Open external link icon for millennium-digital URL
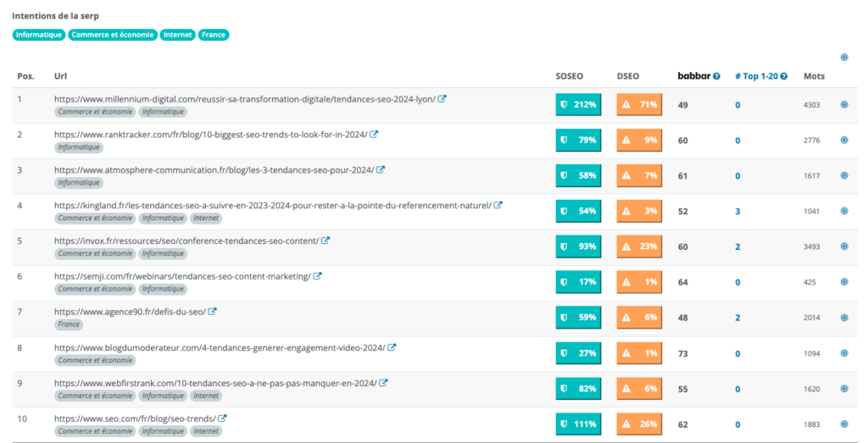 click(x=442, y=99)
